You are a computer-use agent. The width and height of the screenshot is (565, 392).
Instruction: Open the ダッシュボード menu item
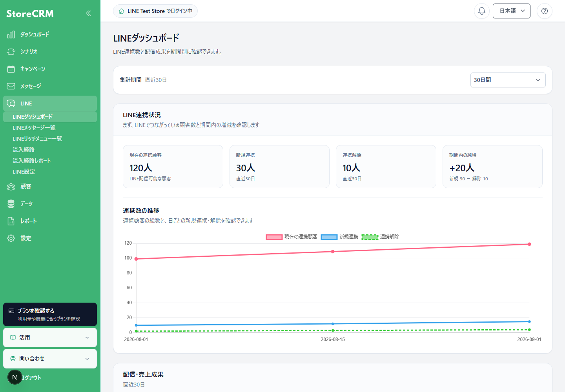[50, 34]
